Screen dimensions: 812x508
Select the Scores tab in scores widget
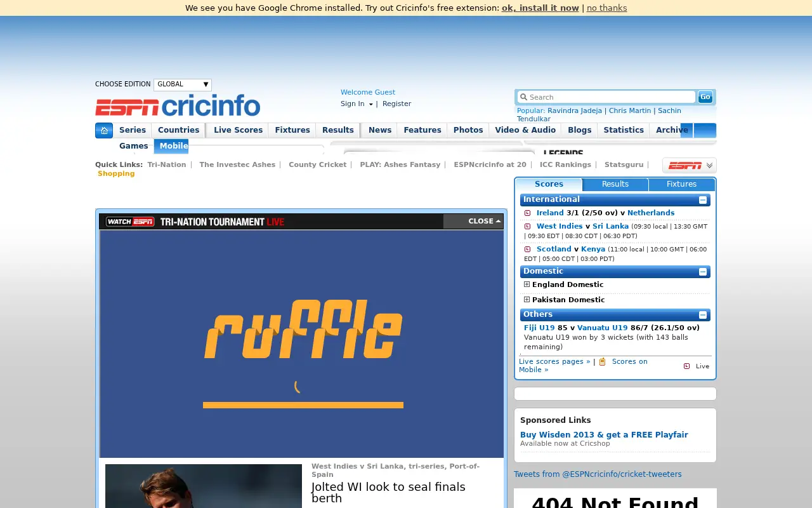549,184
